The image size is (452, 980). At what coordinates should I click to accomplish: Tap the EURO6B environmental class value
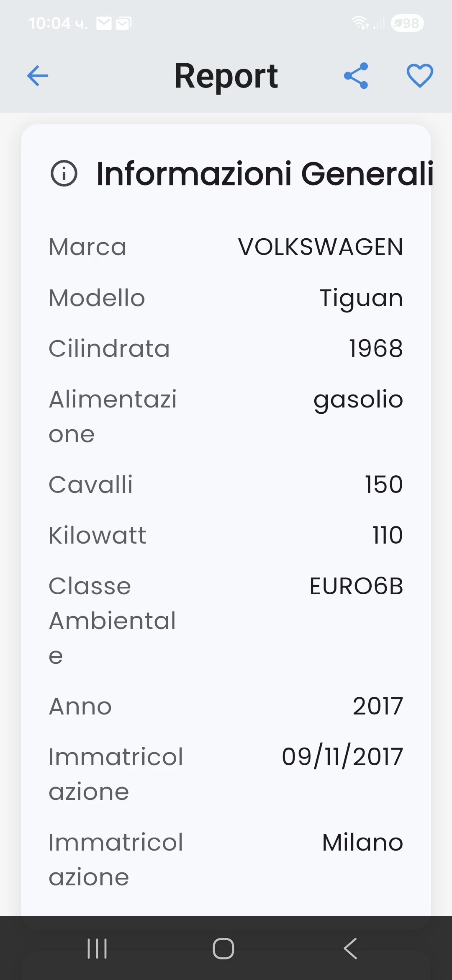pyautogui.click(x=356, y=586)
